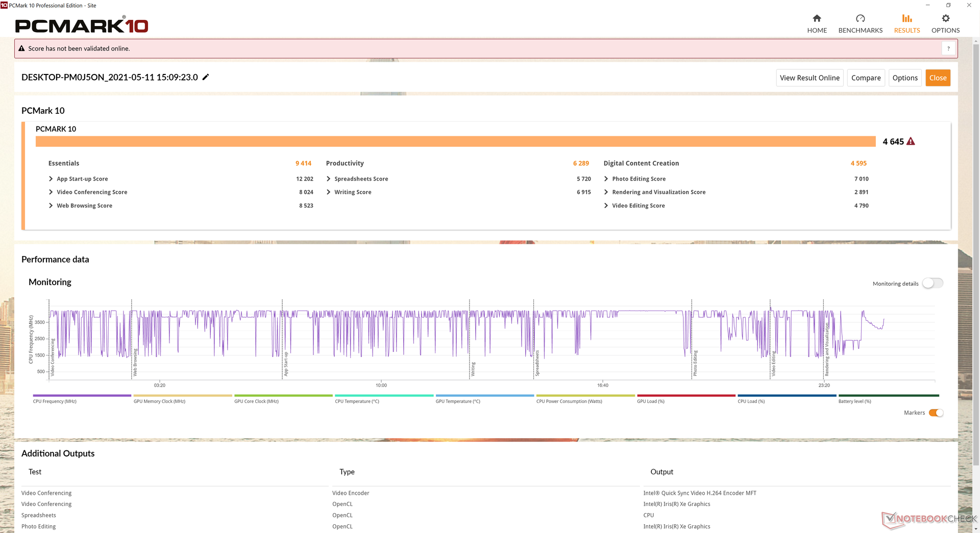This screenshot has width=980, height=533.
Task: Click the View Result Online button
Action: (810, 78)
